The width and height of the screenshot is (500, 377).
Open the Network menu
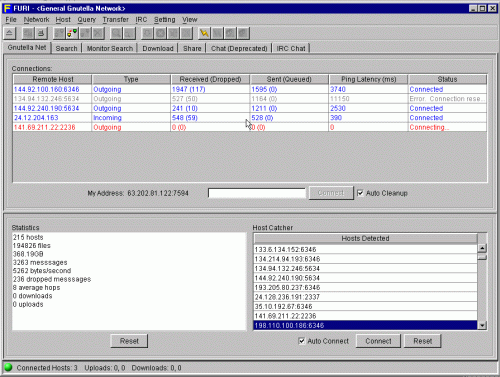point(36,20)
